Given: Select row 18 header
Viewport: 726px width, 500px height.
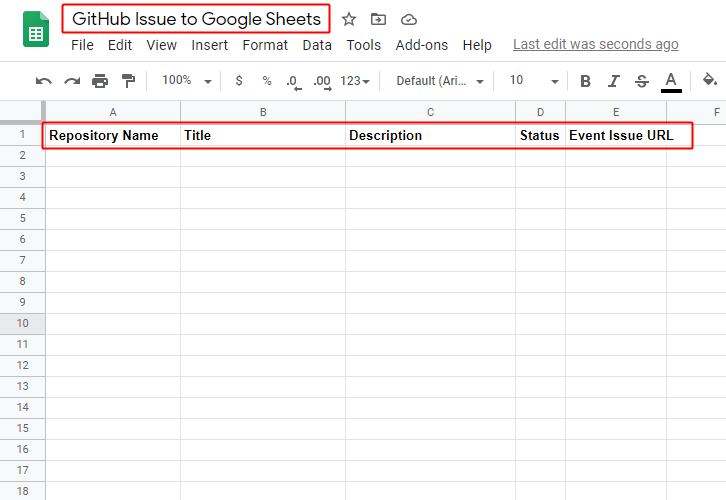Looking at the screenshot, I should pos(22,491).
